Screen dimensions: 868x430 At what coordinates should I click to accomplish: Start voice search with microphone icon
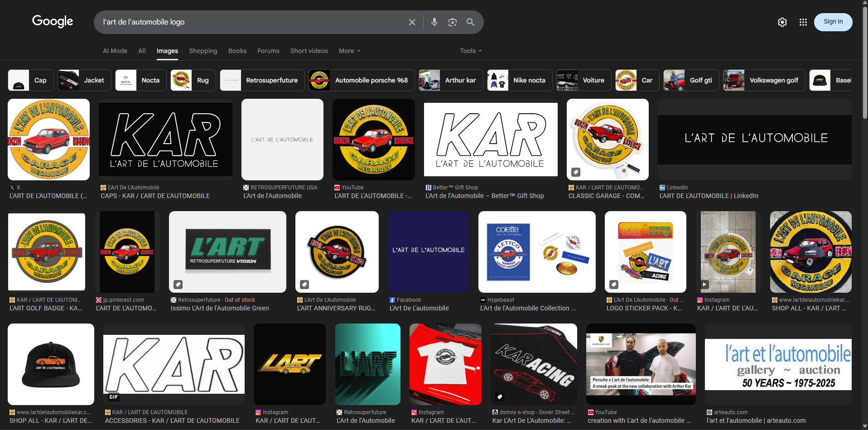(434, 22)
